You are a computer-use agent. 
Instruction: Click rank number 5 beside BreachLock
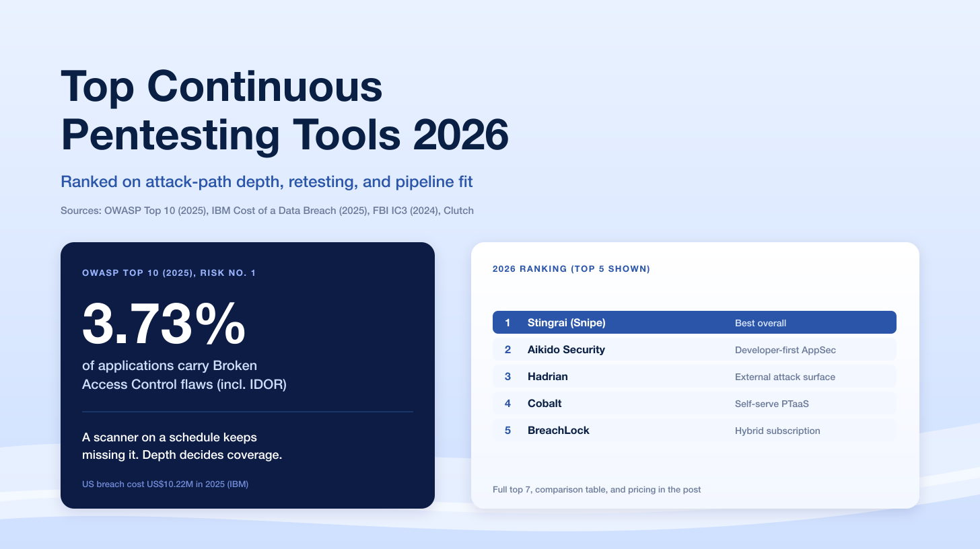tap(508, 431)
